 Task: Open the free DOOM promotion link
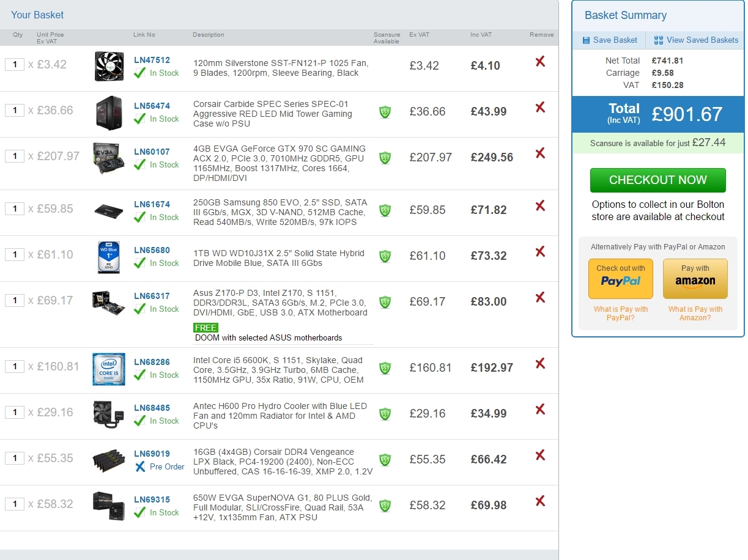(268, 337)
